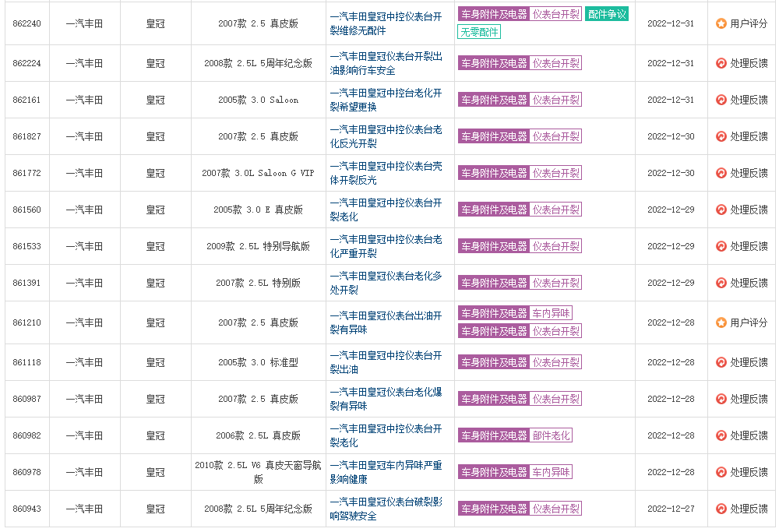Click model '2005款 3.0 Saloon'
The width and height of the screenshot is (779, 532).
coord(258,100)
